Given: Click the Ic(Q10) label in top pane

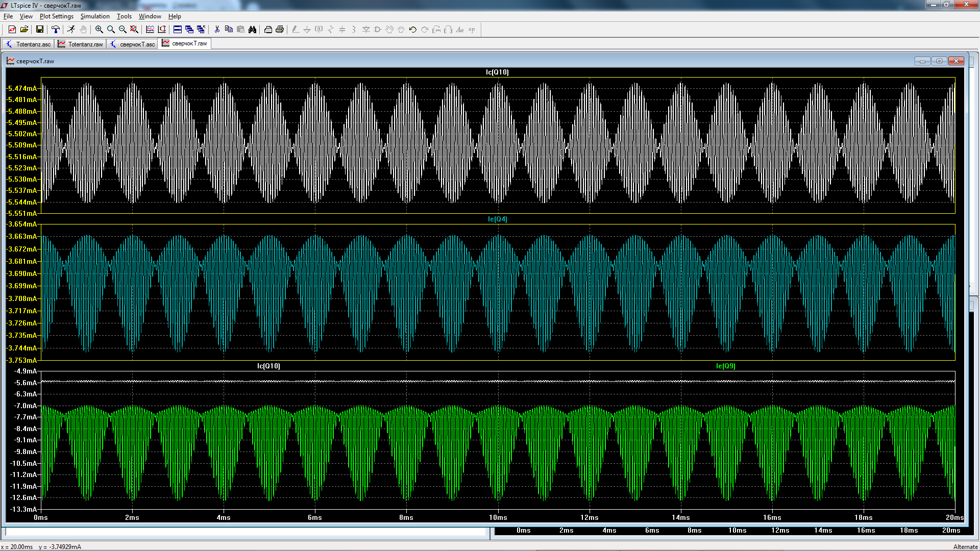Looking at the screenshot, I should (x=497, y=72).
